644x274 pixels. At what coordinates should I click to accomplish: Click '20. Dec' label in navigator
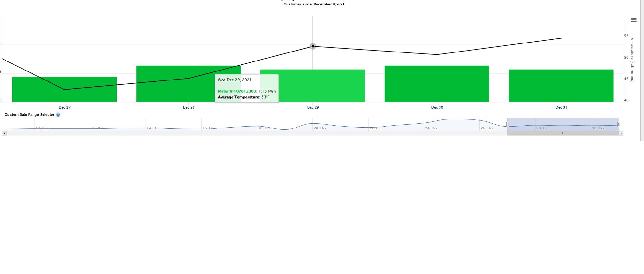click(320, 128)
